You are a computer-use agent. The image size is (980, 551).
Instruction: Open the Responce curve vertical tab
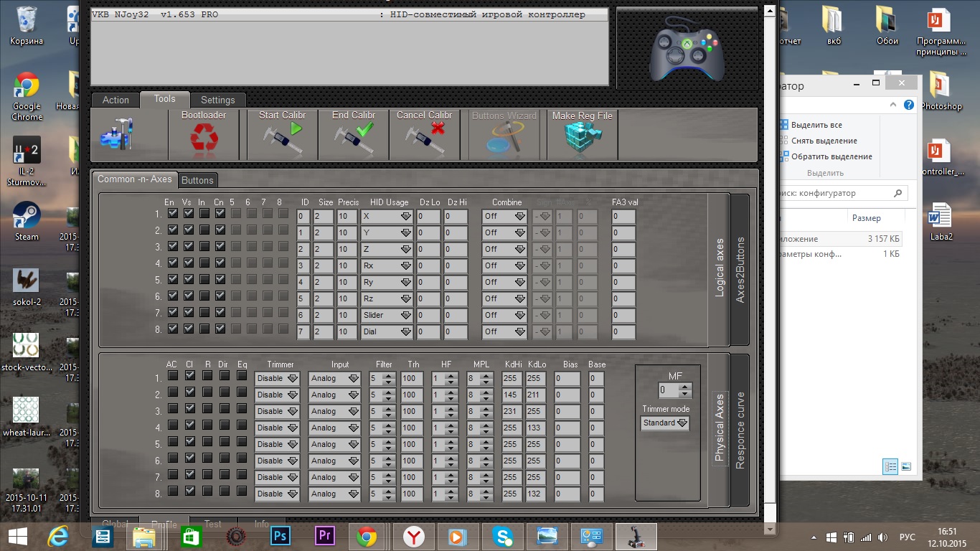[740, 430]
